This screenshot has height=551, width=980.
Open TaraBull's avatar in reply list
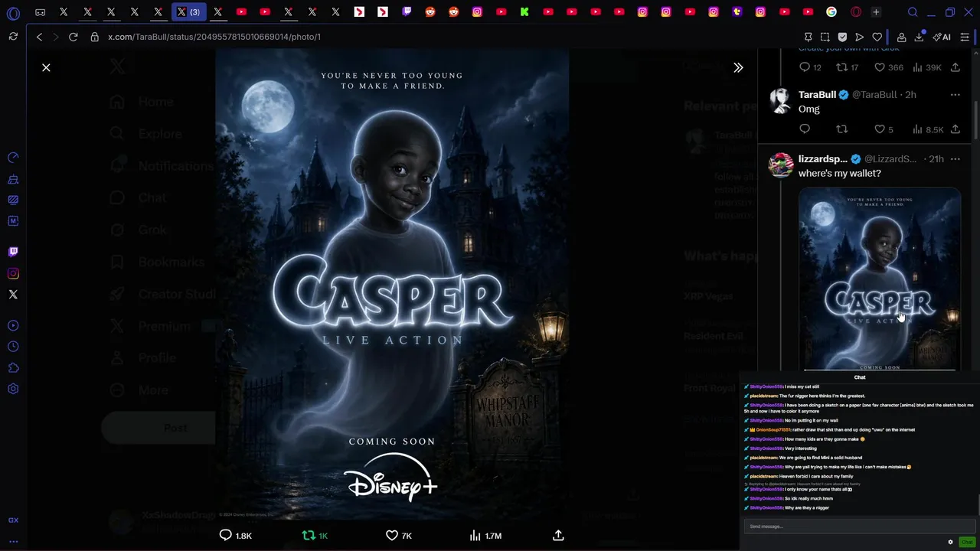point(780,101)
